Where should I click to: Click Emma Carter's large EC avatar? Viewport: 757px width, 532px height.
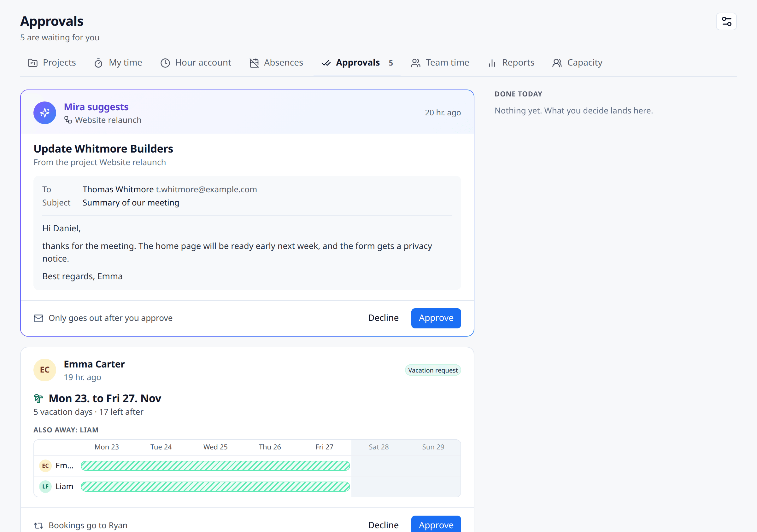pos(45,370)
